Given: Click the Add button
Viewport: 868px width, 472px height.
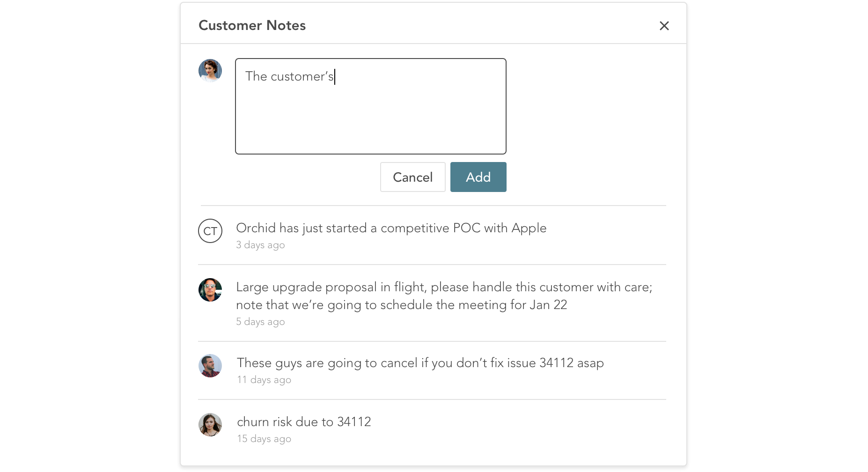Looking at the screenshot, I should pos(478,177).
